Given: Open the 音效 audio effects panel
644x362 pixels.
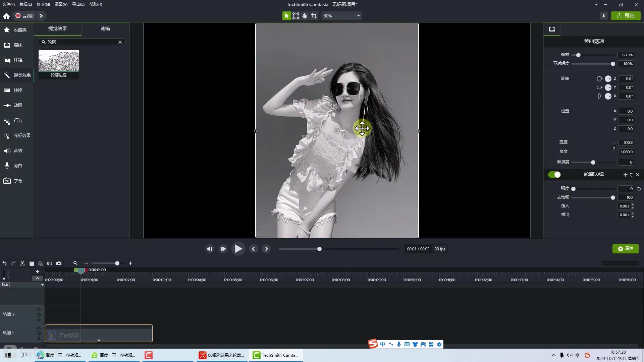Looking at the screenshot, I should tap(16, 150).
